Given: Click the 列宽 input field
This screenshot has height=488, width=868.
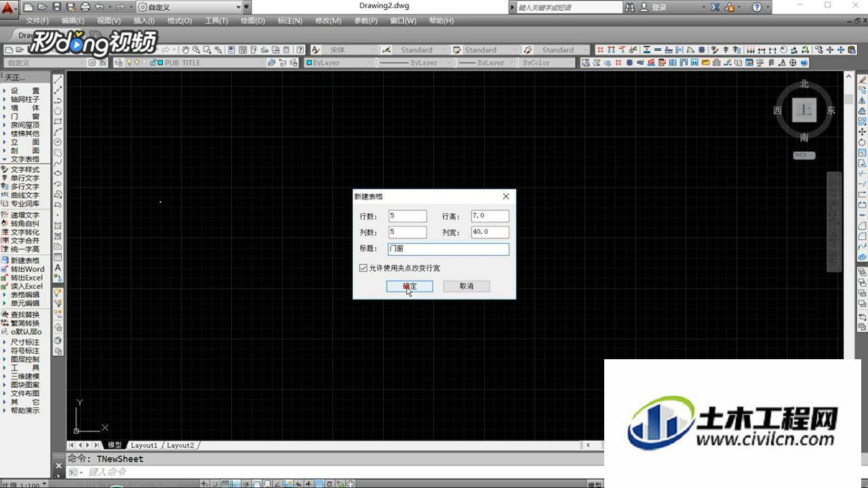Looking at the screenshot, I should tap(490, 232).
